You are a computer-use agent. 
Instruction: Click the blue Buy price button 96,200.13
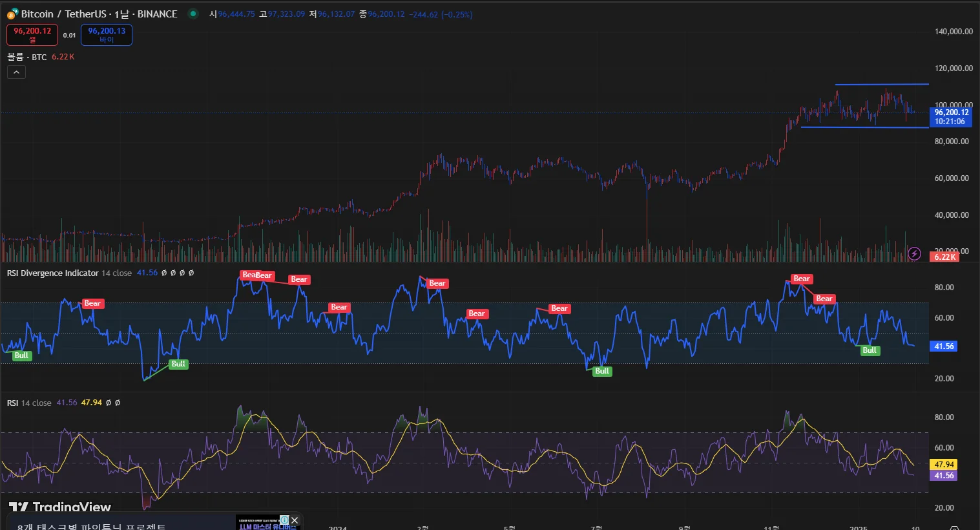107,35
